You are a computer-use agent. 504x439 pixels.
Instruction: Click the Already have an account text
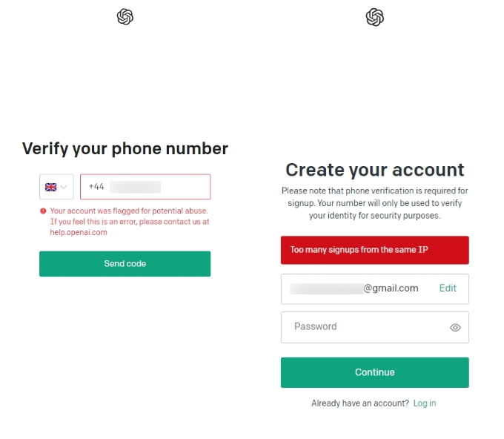tap(360, 403)
